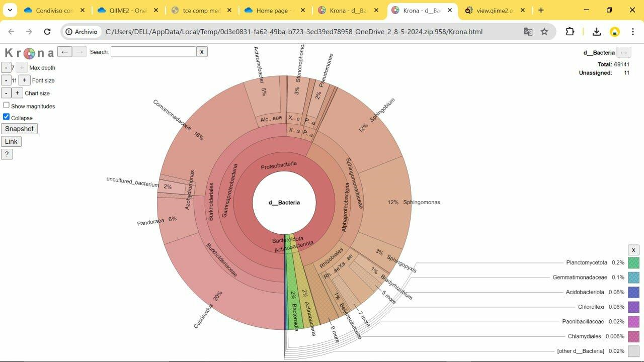
Task: Select the Chloroflexi legend swatch
Action: (x=633, y=307)
